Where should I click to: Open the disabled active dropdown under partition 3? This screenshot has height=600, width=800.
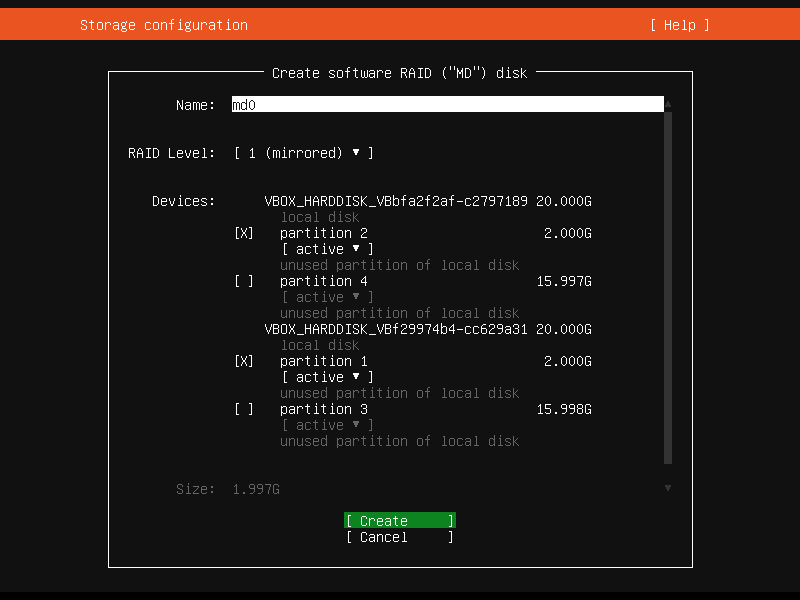coord(328,425)
